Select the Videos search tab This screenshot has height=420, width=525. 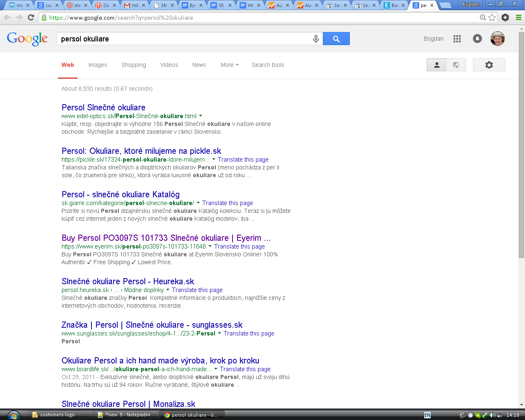point(169,65)
